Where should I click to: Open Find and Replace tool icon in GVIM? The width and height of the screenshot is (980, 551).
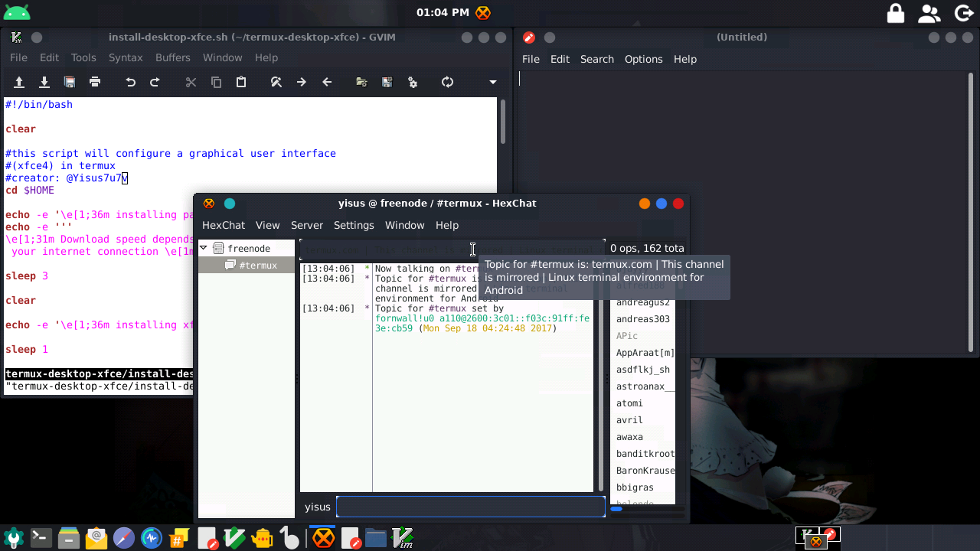pos(276,82)
